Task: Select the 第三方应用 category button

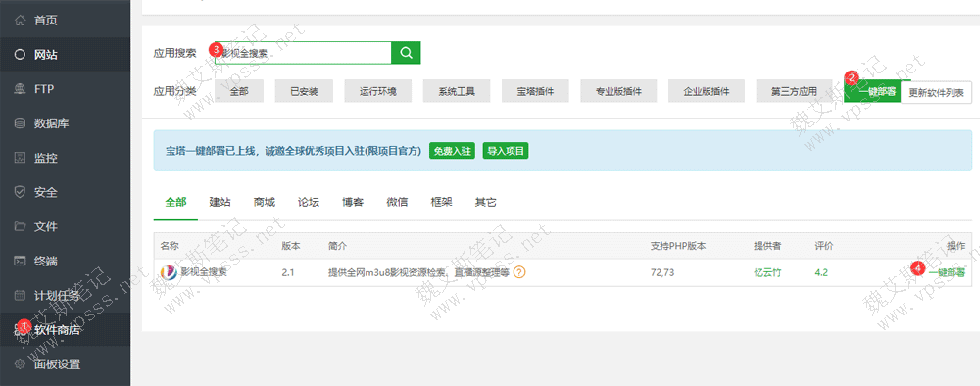Action: tap(794, 91)
